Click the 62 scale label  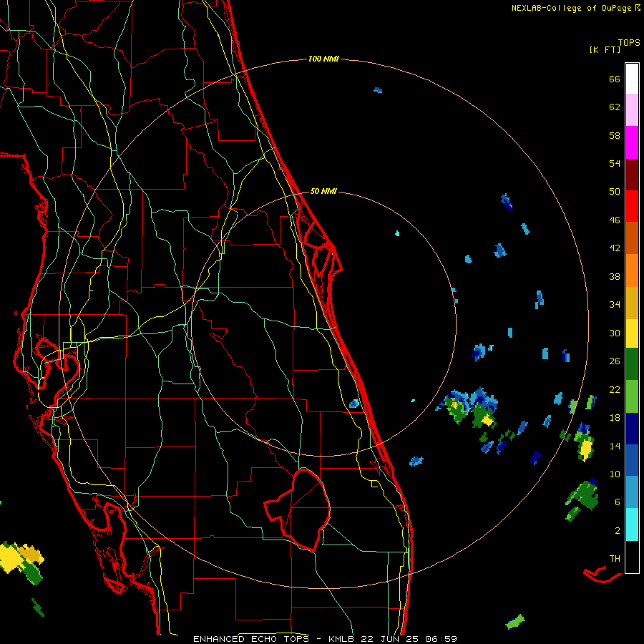tap(615, 107)
